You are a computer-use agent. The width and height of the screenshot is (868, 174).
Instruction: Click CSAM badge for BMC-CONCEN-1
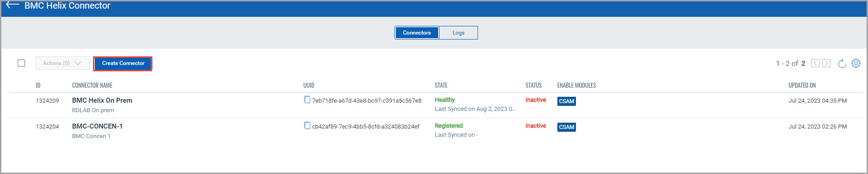coord(566,127)
